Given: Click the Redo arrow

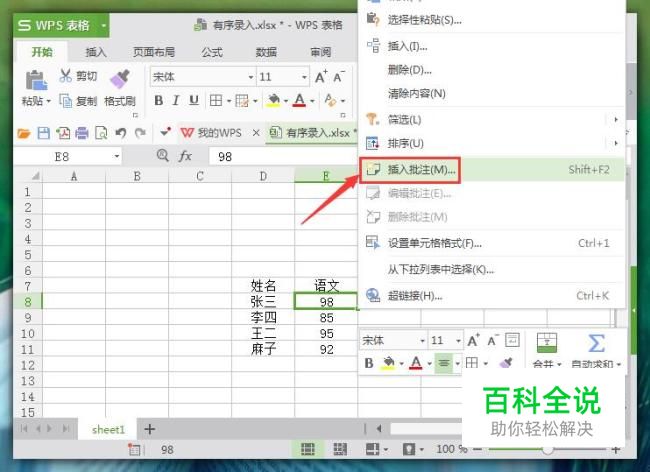Looking at the screenshot, I should tap(141, 133).
